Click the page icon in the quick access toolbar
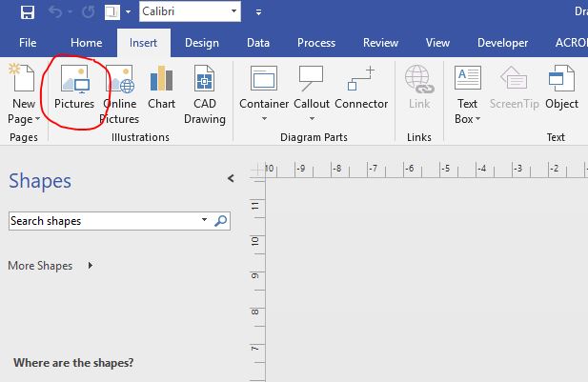 tap(112, 12)
